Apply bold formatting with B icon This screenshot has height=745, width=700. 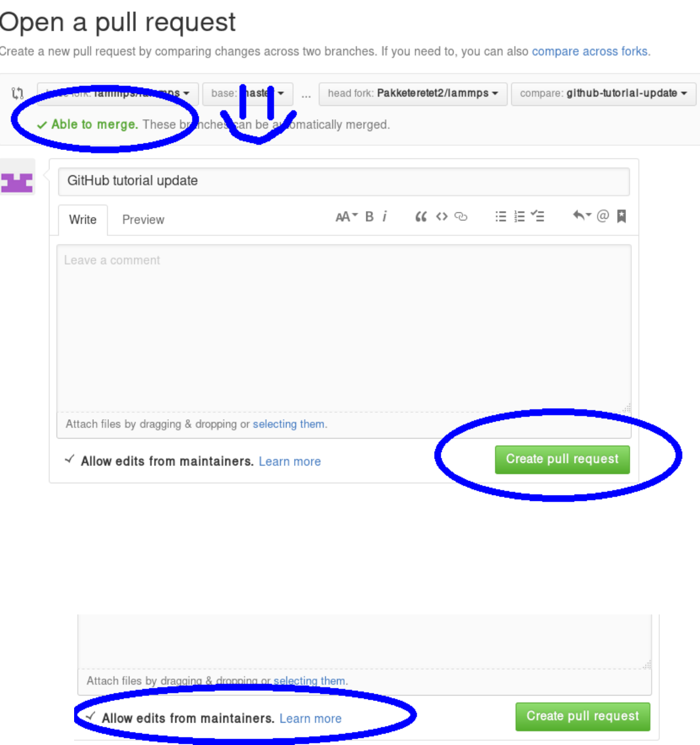(369, 216)
